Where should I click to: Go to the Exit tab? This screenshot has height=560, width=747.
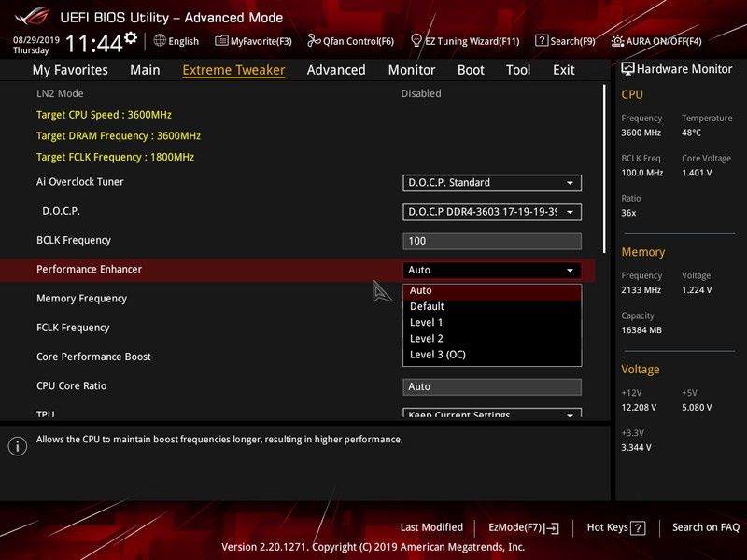(564, 70)
